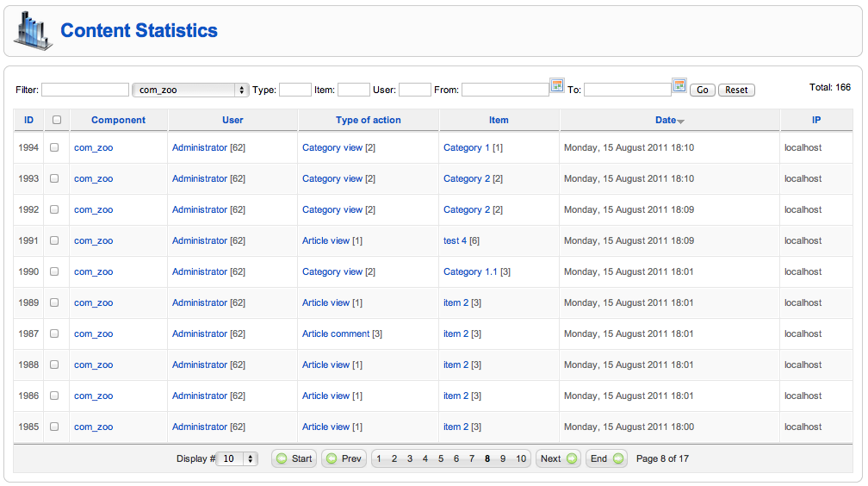
Task: Go to the Next page
Action: coord(558,458)
